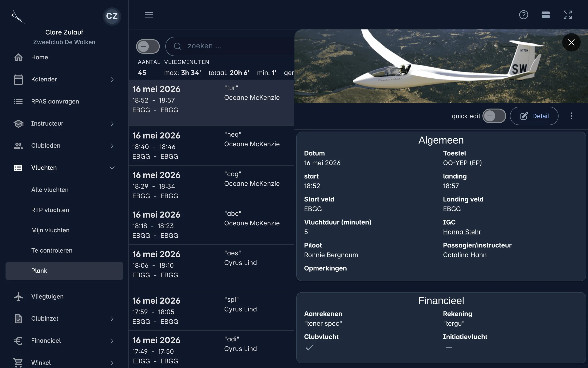
Task: Close the flight detail panel
Action: pyautogui.click(x=571, y=42)
